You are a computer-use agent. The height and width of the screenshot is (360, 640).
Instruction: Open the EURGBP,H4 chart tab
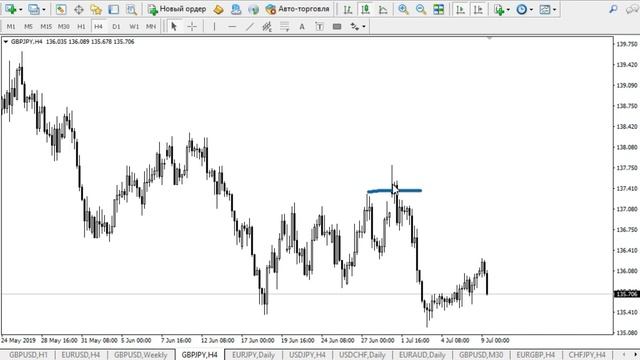[x=536, y=355]
